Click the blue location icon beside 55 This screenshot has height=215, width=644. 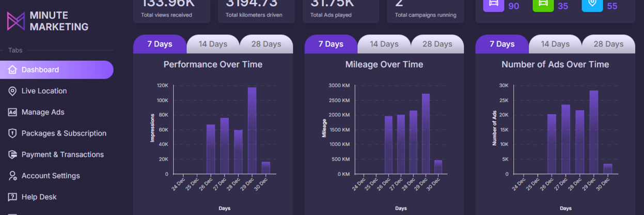click(592, 4)
